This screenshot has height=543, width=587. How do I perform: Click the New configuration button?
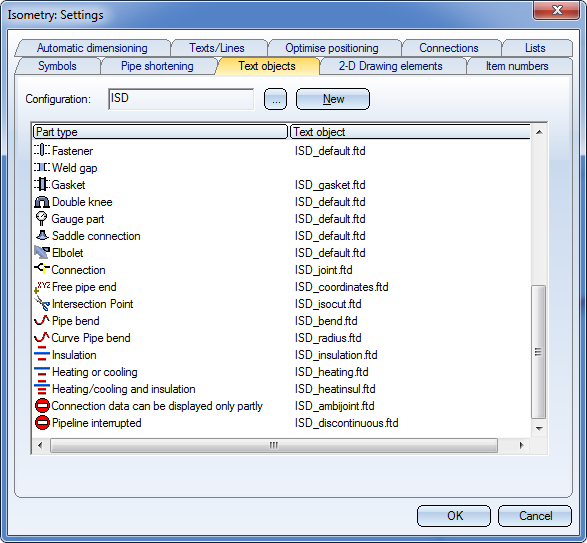333,99
